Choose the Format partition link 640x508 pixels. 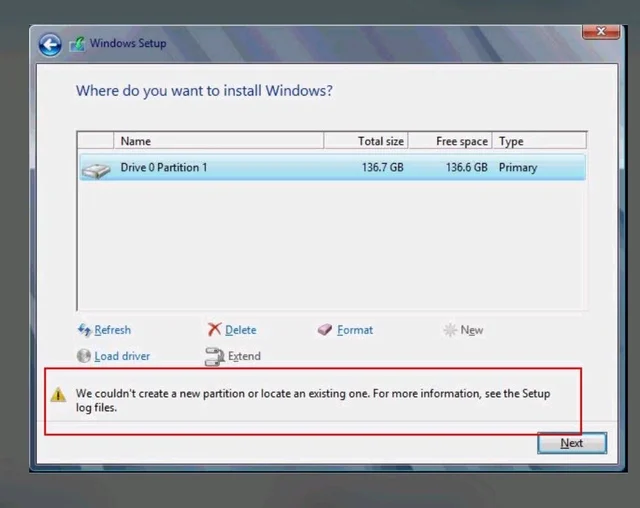355,330
